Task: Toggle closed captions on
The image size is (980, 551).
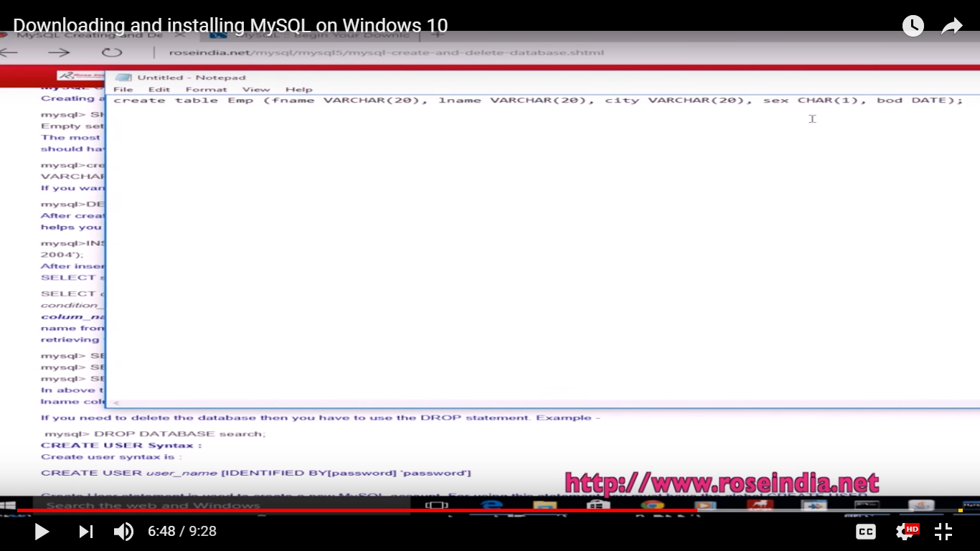Action: coord(866,532)
